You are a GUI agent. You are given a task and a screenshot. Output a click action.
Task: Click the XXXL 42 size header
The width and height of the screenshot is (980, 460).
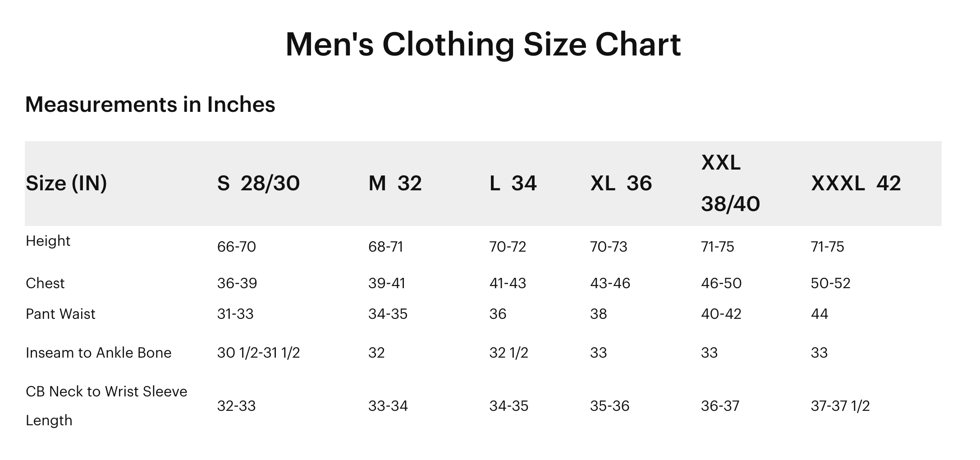856,183
